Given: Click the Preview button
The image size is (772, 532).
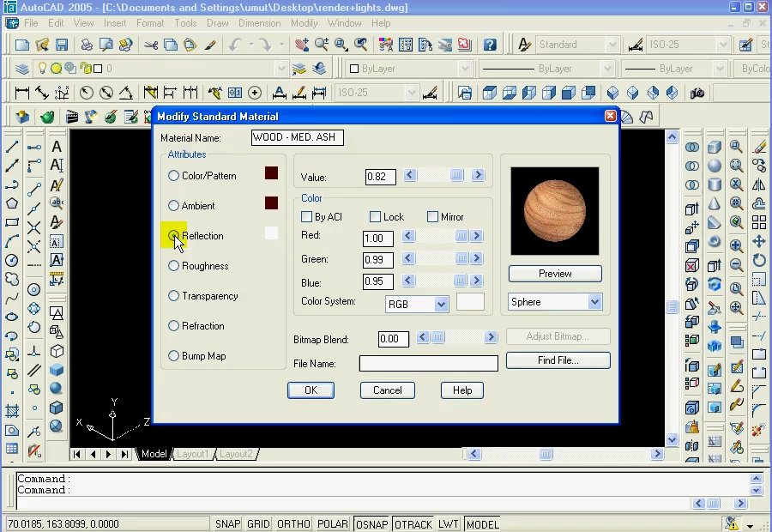Looking at the screenshot, I should click(555, 274).
